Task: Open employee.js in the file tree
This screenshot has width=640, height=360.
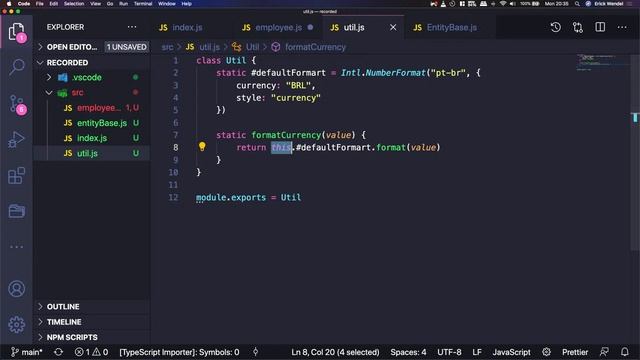Action: pyautogui.click(x=91, y=108)
